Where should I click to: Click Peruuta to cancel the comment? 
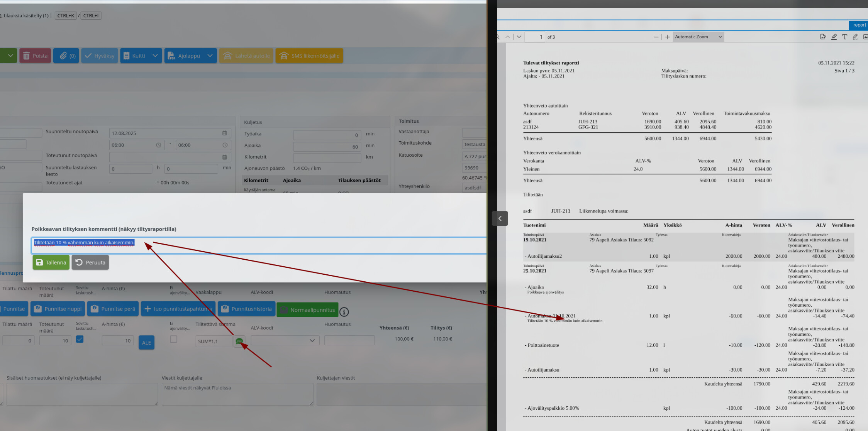(90, 262)
